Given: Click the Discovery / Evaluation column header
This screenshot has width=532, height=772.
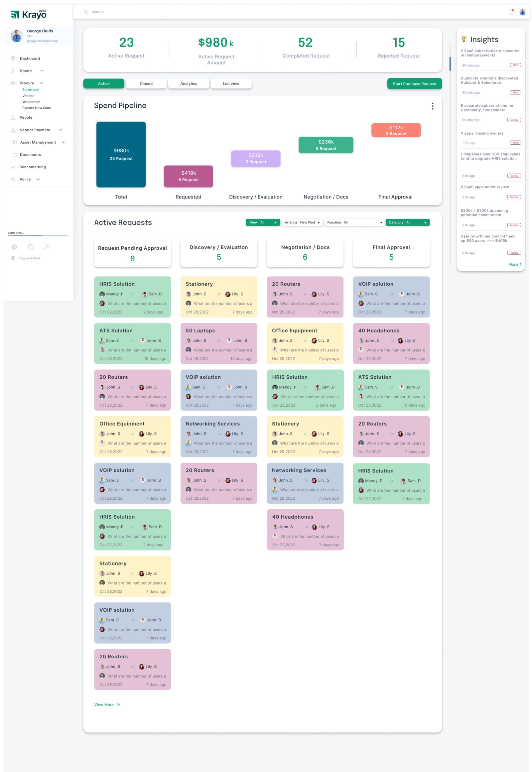Looking at the screenshot, I should (219, 253).
